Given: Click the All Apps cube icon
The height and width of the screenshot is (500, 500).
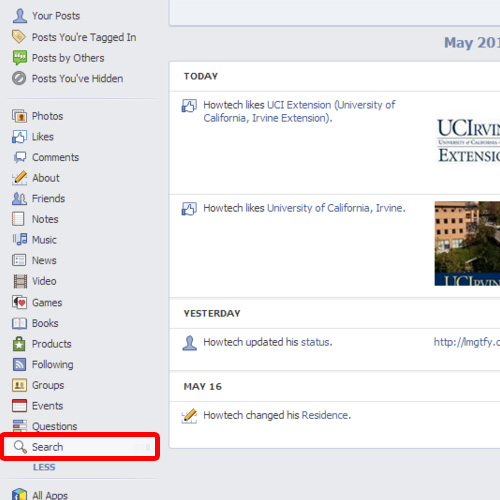Looking at the screenshot, I should click(19, 494).
